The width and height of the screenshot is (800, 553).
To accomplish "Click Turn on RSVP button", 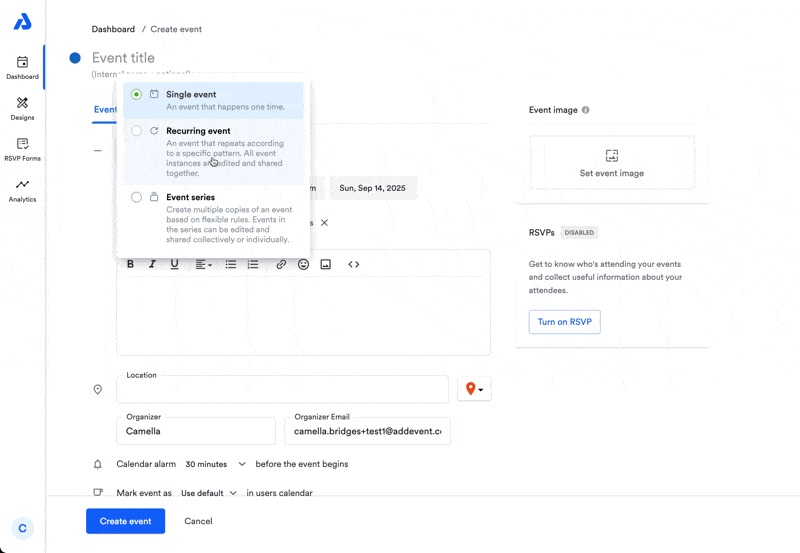I will (x=564, y=322).
